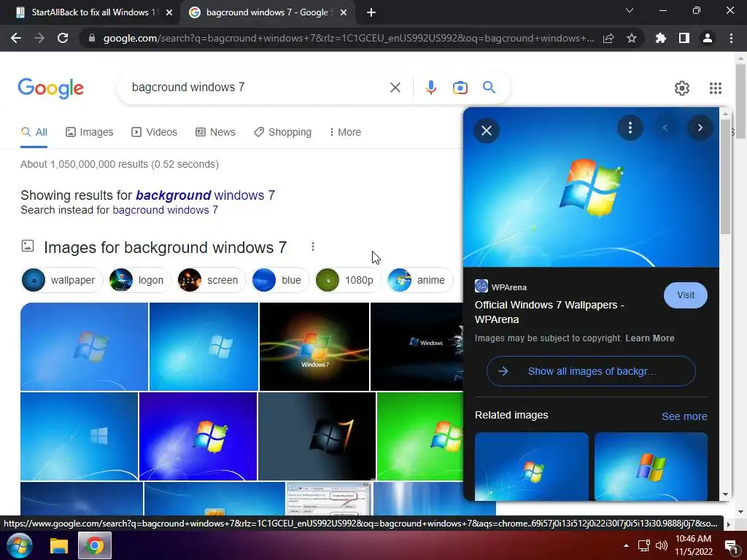Viewport: 747px width, 560px height.
Task: Open options next to Images for background heading
Action: [312, 246]
